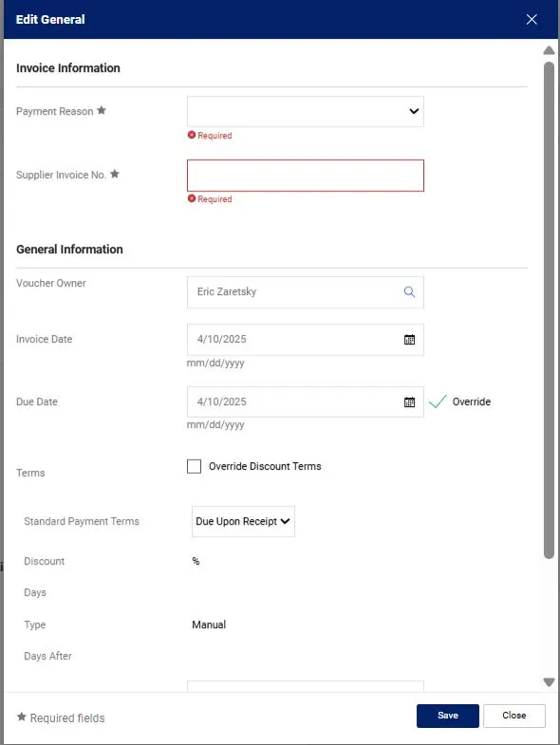Toggle the Due Date Override checkmark
Screen dimensions: 560x745
coord(438,402)
